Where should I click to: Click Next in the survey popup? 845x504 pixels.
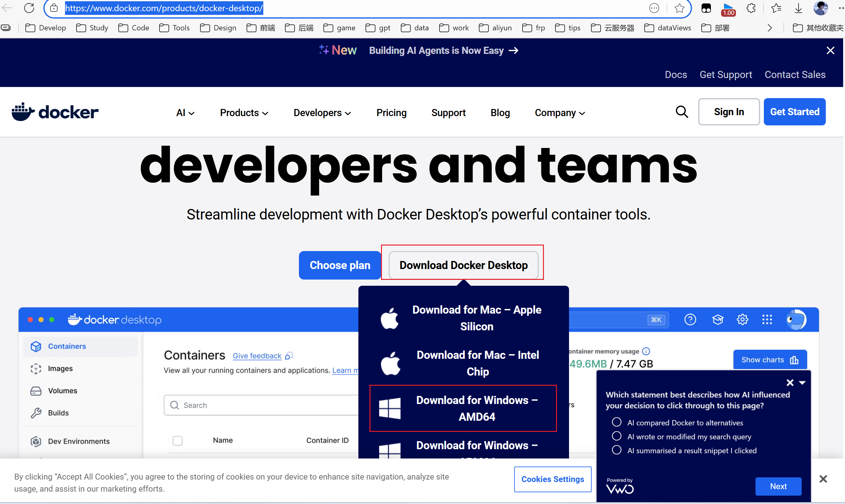[x=778, y=486]
